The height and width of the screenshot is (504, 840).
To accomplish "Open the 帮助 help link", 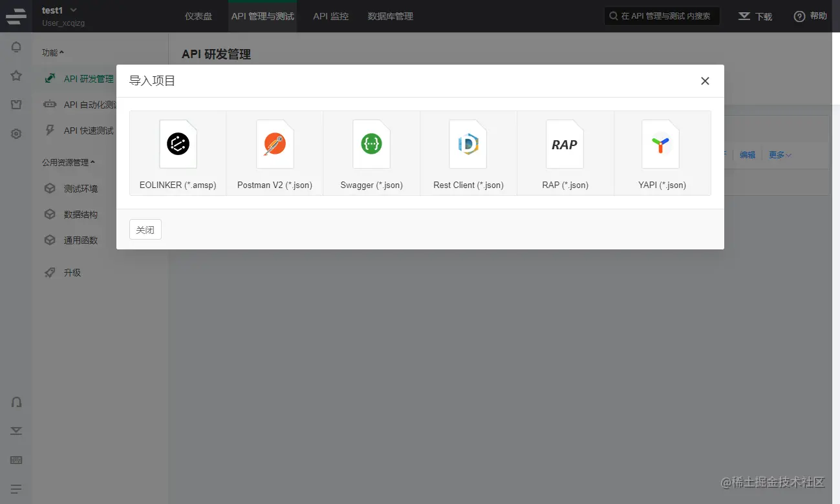I will click(810, 16).
